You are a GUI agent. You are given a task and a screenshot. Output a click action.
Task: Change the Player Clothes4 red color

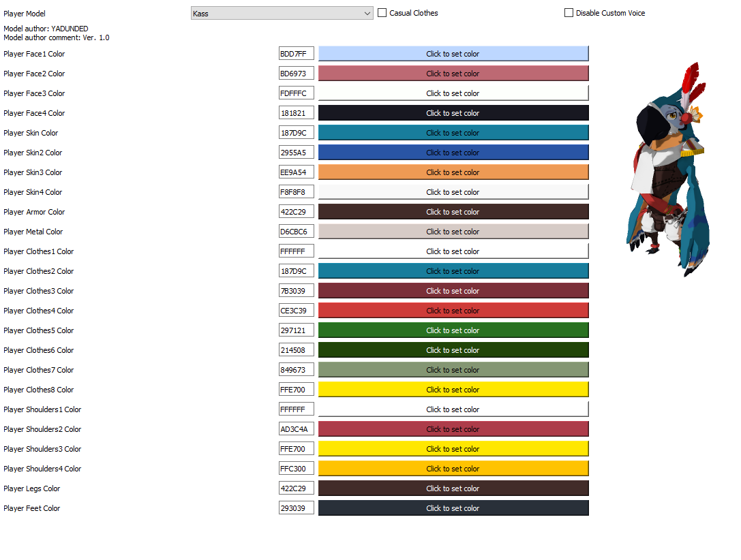click(x=453, y=311)
